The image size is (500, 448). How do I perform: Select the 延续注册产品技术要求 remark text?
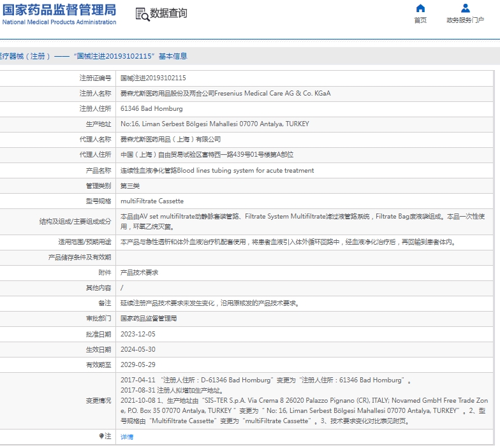(x=209, y=303)
